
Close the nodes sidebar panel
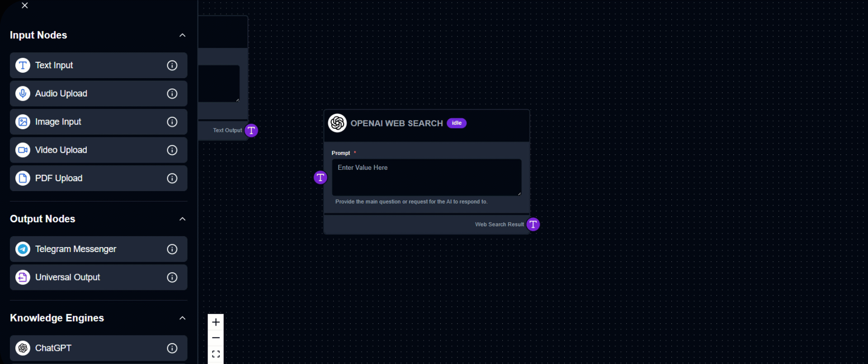click(25, 5)
